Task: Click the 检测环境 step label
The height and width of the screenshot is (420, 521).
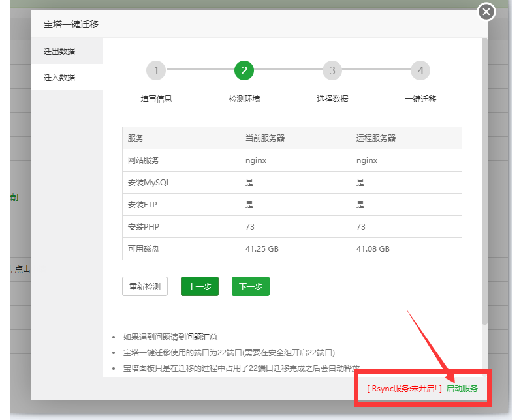Action: [x=244, y=99]
